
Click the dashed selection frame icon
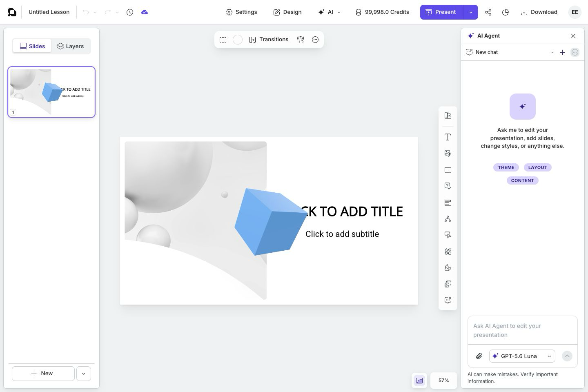(x=223, y=40)
